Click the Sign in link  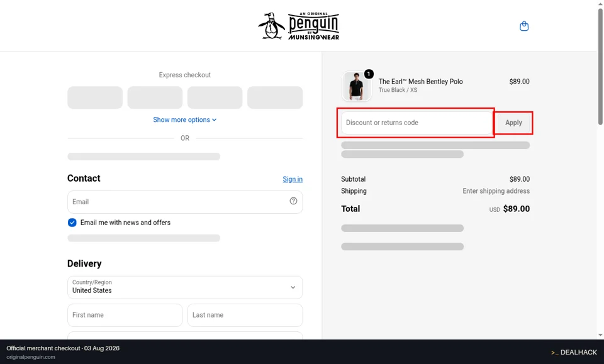[x=293, y=179]
